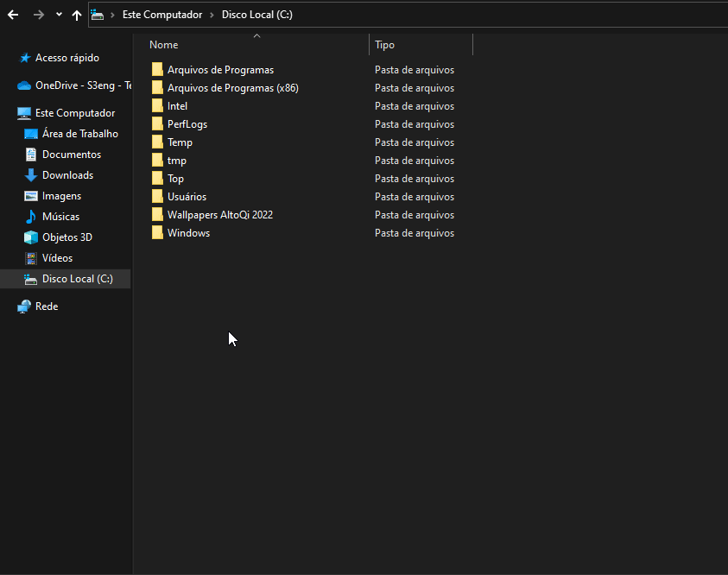Screen dimensions: 728x575
Task: Click the forward navigation arrow
Action: pos(39,15)
